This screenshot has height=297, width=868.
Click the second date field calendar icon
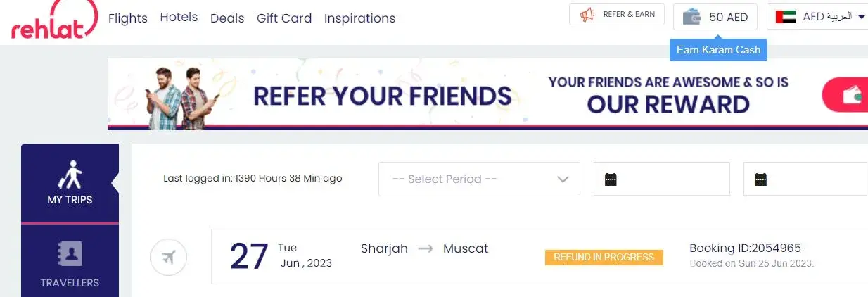pos(760,179)
